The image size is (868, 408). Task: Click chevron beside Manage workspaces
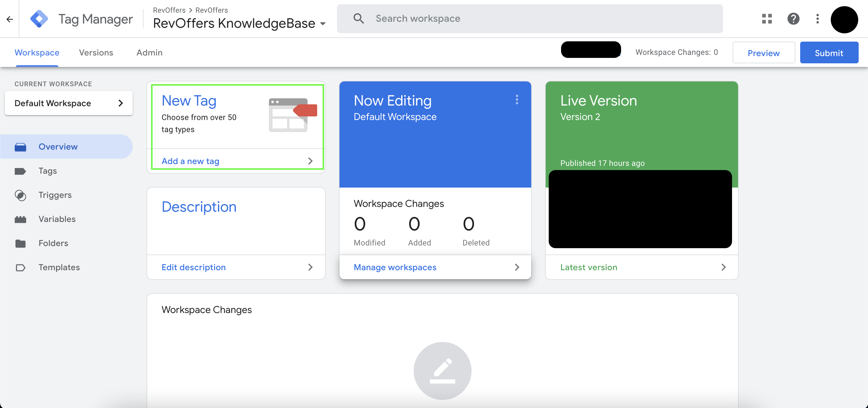tap(517, 267)
